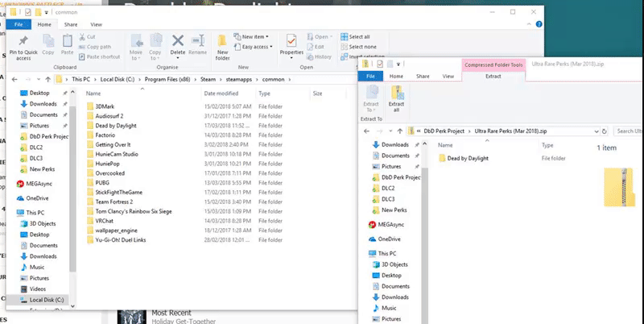Click the Properties icon in the ribbon

tap(291, 42)
